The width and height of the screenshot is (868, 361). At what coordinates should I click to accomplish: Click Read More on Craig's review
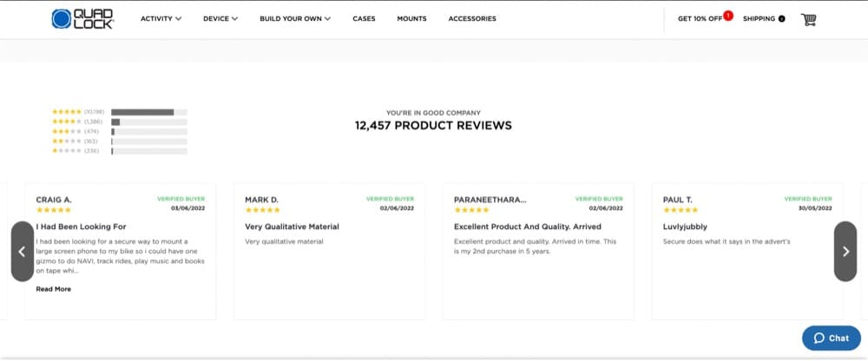(53, 289)
